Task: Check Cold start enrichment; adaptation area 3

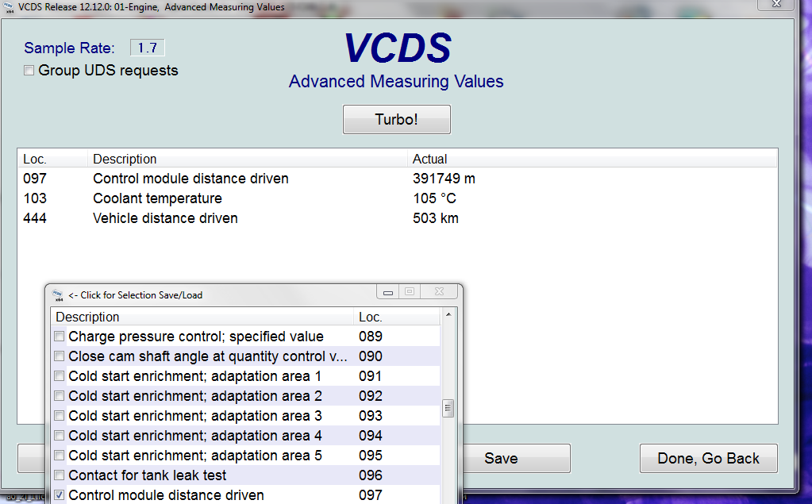Action: (59, 416)
